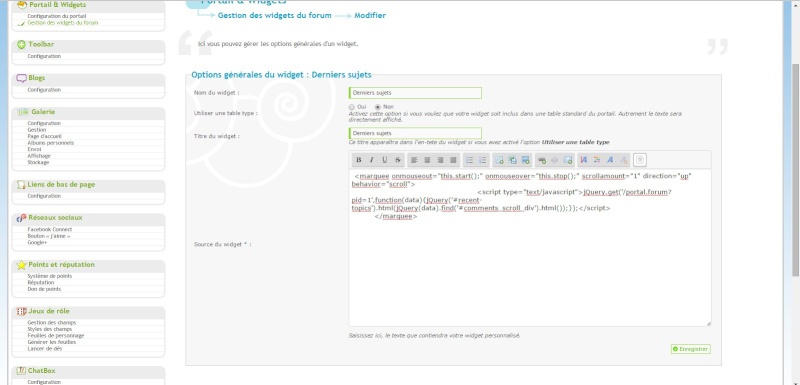
Task: Open Stockage under Galerie section
Action: pos(38,163)
